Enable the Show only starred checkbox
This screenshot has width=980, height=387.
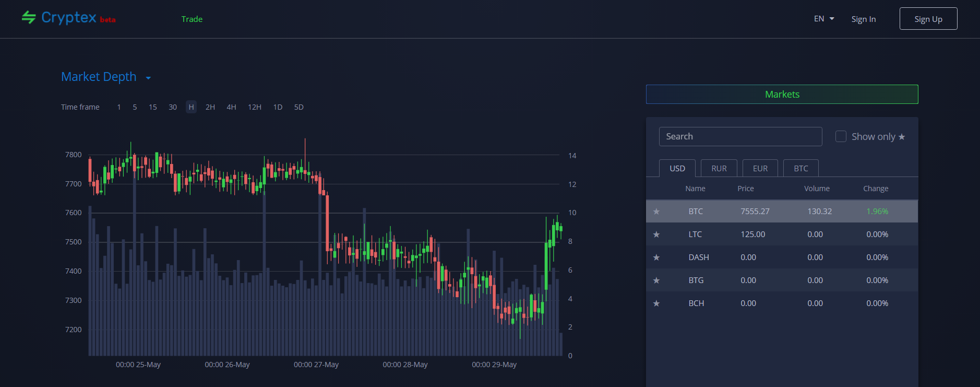(841, 136)
